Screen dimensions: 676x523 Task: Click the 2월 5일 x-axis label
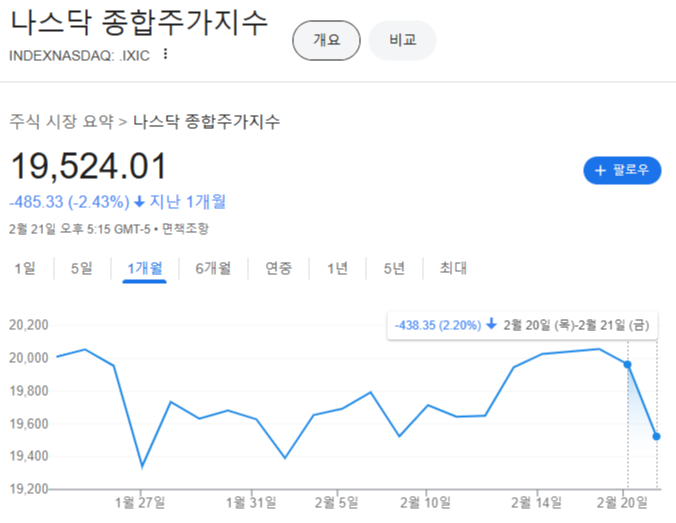(336, 503)
